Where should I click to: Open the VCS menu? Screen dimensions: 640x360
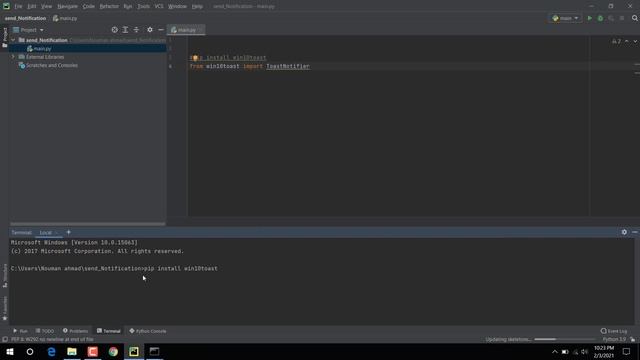159,7
